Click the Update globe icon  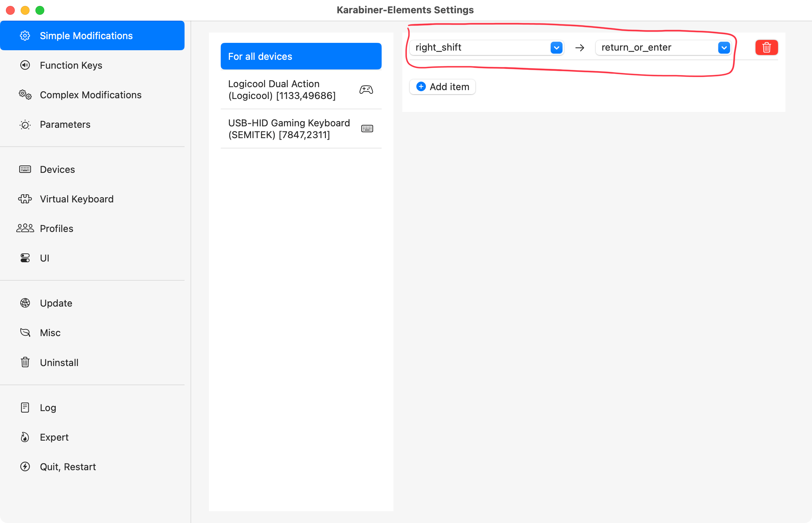25,303
